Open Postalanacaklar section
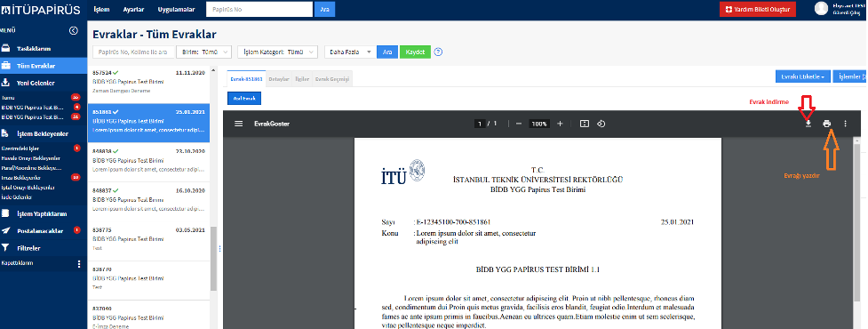The image size is (868, 329). coord(44,231)
